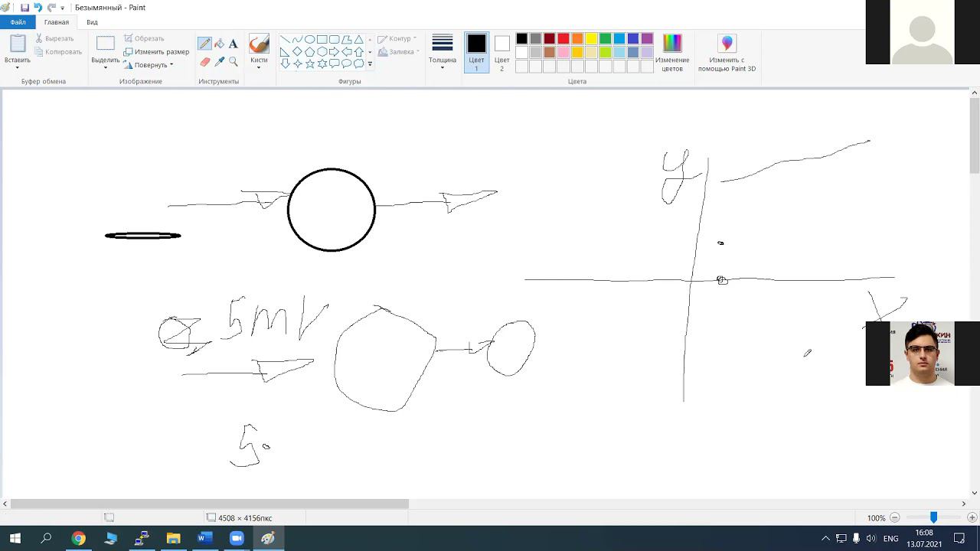The image size is (980, 551).
Task: Open Изменение цветов (Edit colors) dialog
Action: [x=672, y=53]
